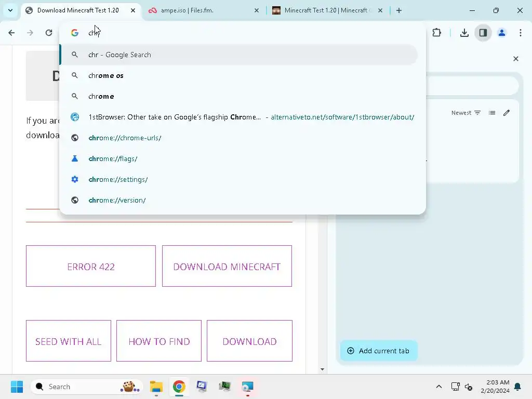Open Chrome three-dot menu

click(x=521, y=33)
